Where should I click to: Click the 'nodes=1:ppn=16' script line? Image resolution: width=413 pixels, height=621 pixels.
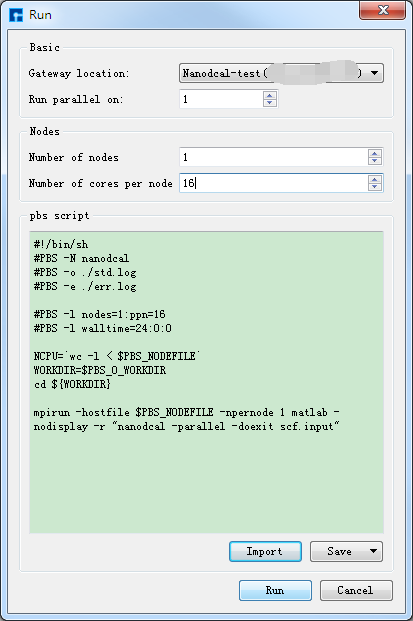tap(99, 314)
